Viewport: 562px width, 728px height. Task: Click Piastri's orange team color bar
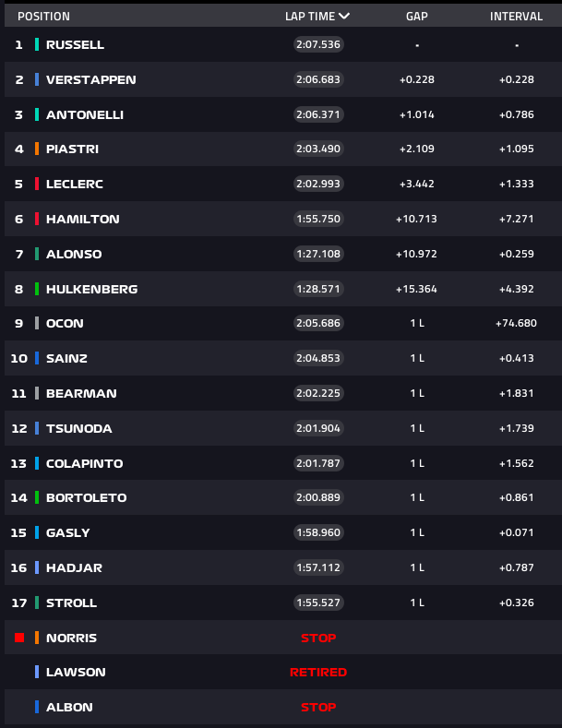[x=37, y=149]
